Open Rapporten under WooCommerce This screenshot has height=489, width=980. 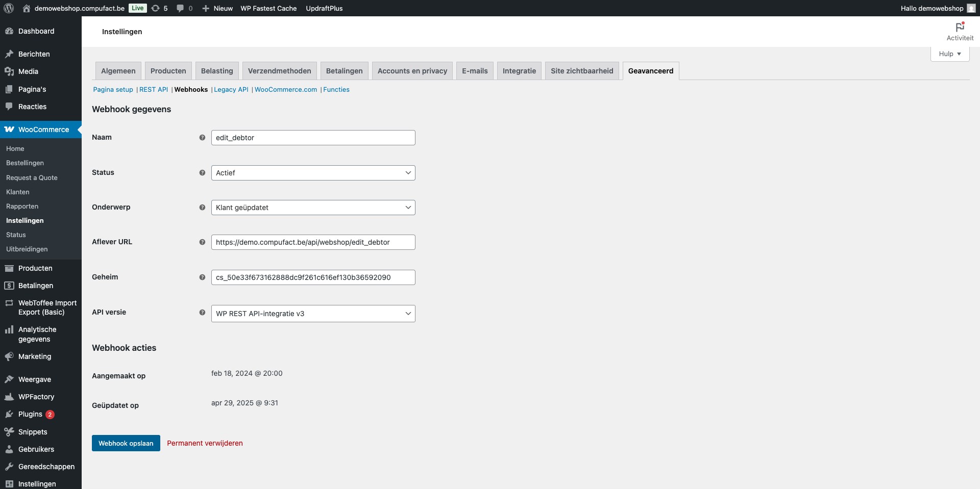[x=22, y=206]
